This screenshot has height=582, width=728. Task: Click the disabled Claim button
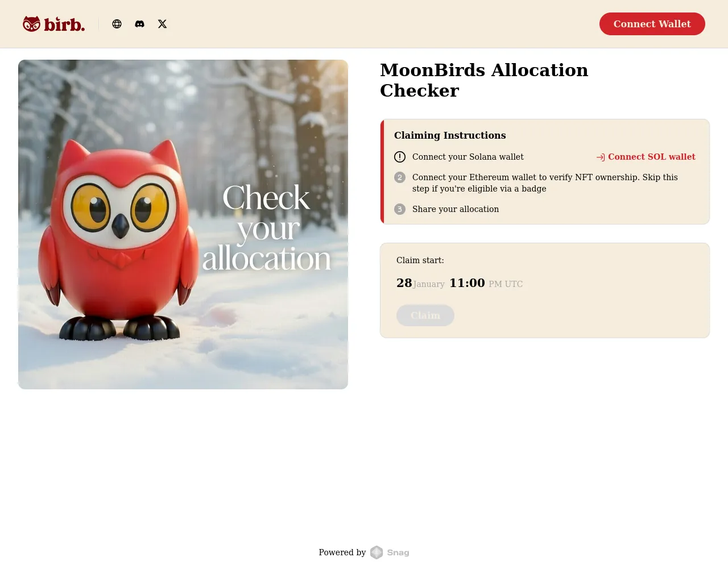(x=425, y=315)
